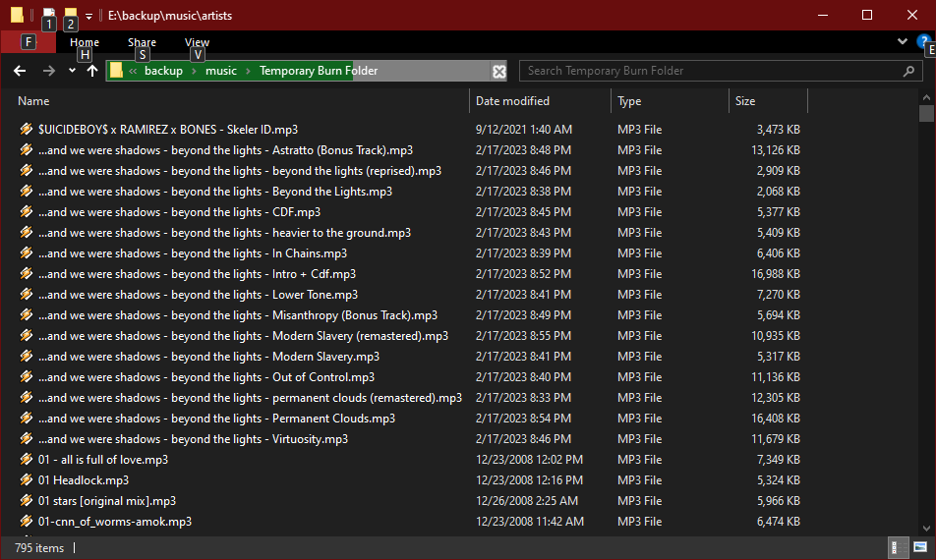Click the search magnifier icon
936x560 pixels.
[908, 71]
